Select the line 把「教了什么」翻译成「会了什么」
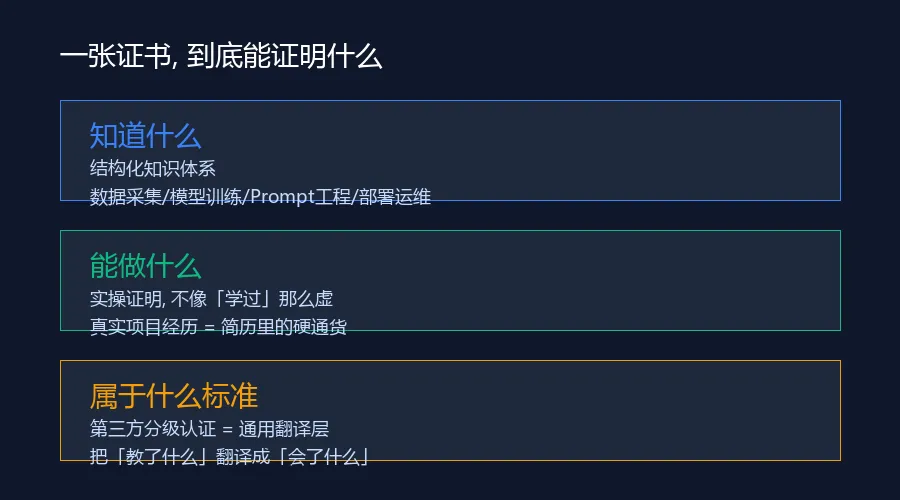This screenshot has width=900, height=500. 229,457
